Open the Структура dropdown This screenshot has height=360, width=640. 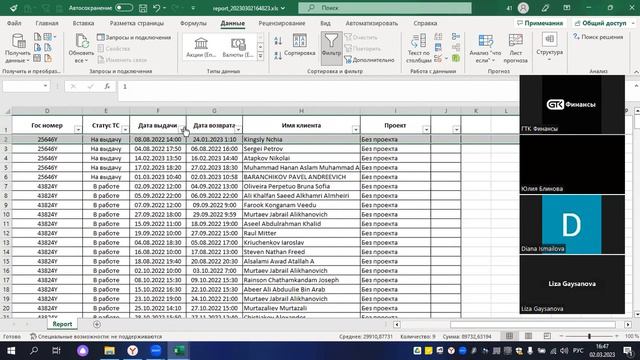pos(549,47)
